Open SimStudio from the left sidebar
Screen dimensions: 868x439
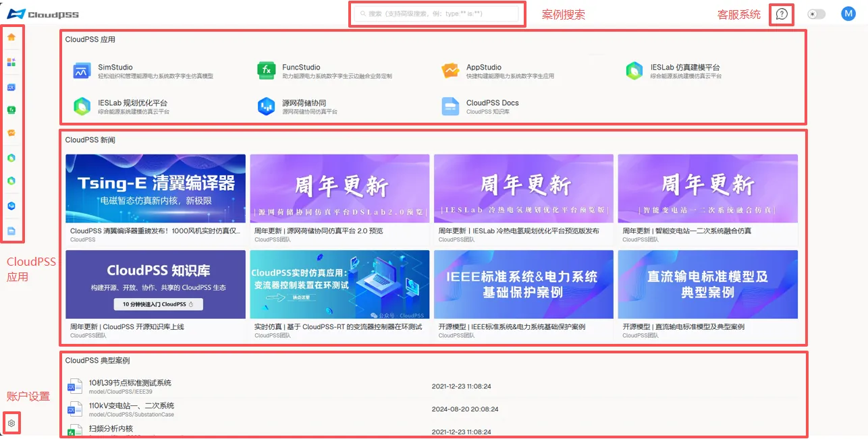pos(11,88)
